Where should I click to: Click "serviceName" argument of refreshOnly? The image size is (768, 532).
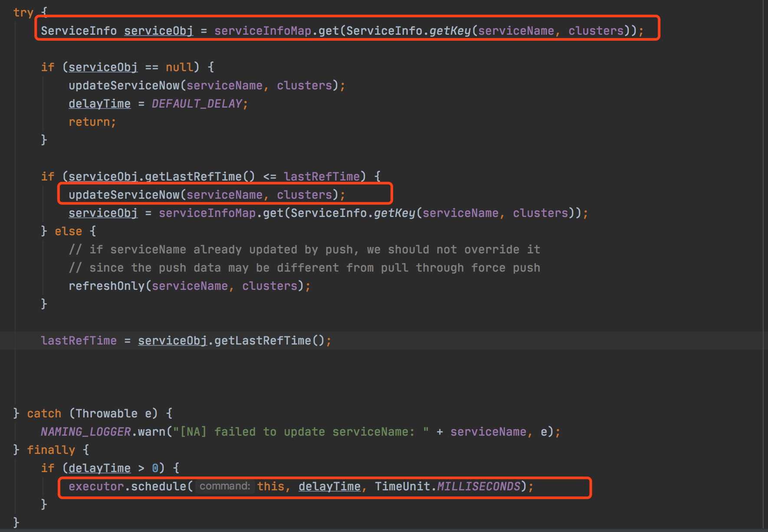190,286
